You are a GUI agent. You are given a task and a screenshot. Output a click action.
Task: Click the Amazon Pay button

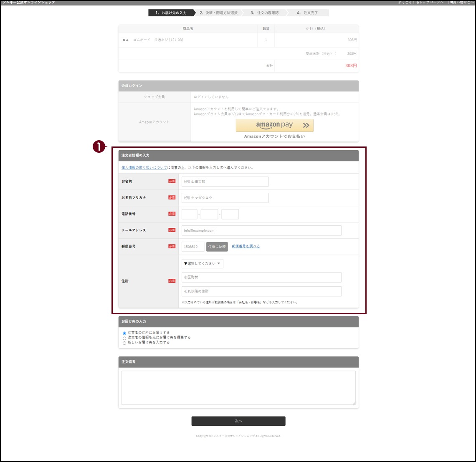click(274, 125)
